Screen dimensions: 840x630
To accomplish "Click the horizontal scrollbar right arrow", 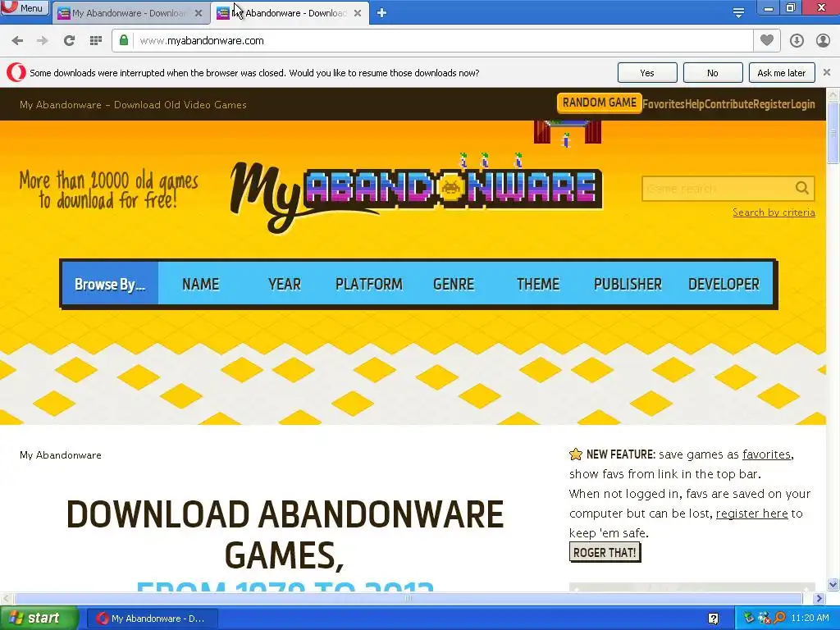I will [819, 598].
